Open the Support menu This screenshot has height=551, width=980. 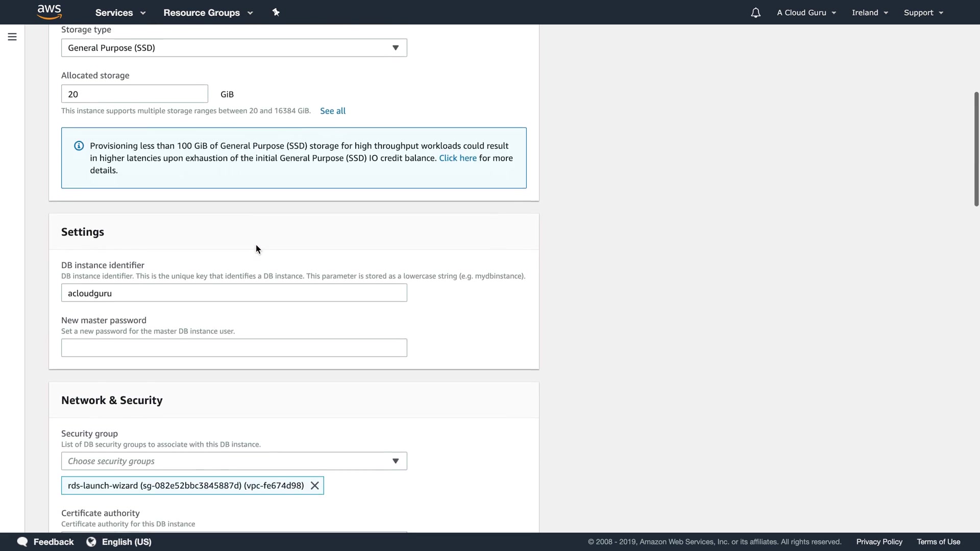[x=923, y=13]
